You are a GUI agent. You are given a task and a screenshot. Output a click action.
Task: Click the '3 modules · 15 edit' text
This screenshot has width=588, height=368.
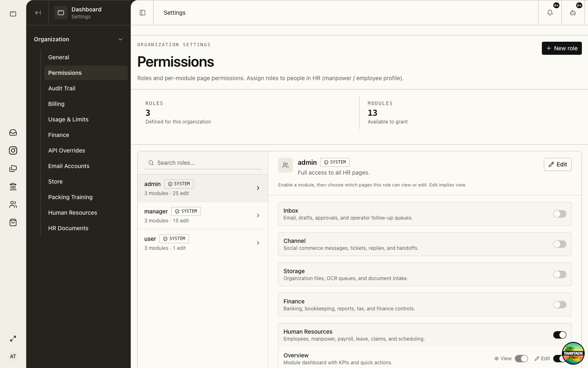[167, 221]
